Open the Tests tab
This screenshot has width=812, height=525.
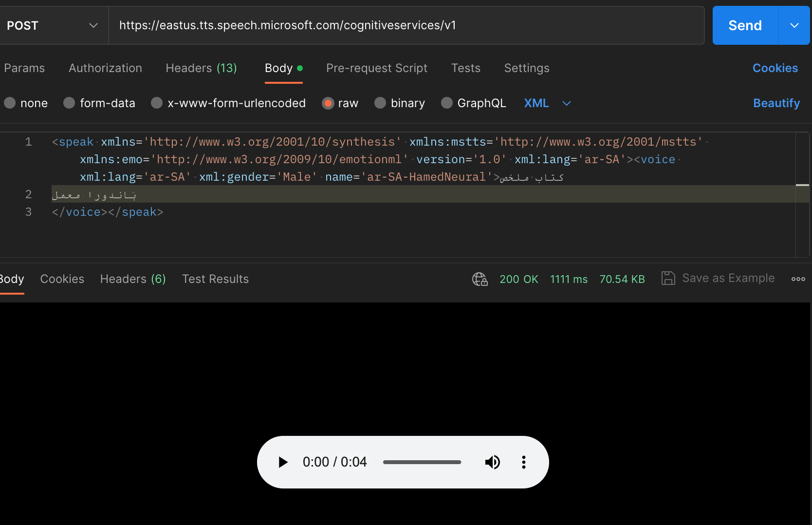(465, 68)
